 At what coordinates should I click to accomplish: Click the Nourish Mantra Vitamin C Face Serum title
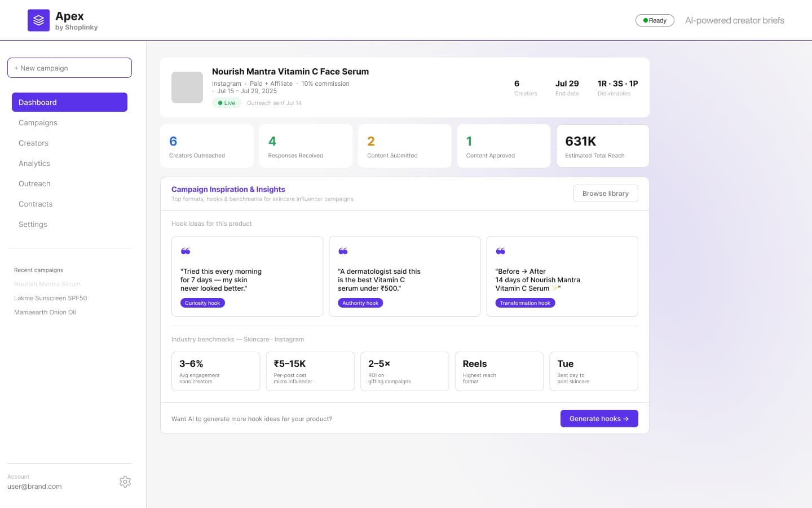pyautogui.click(x=290, y=71)
